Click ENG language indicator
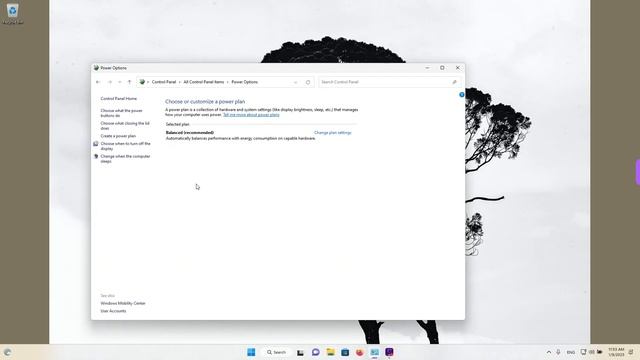640x360 pixels. coord(571,352)
